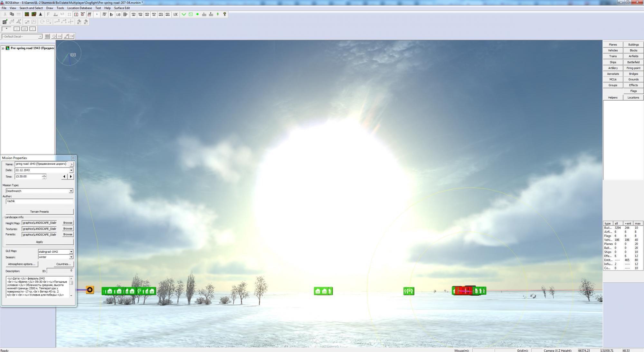Open the Location Database menu
Viewport: 644px width, 352px height.
(x=80, y=8)
